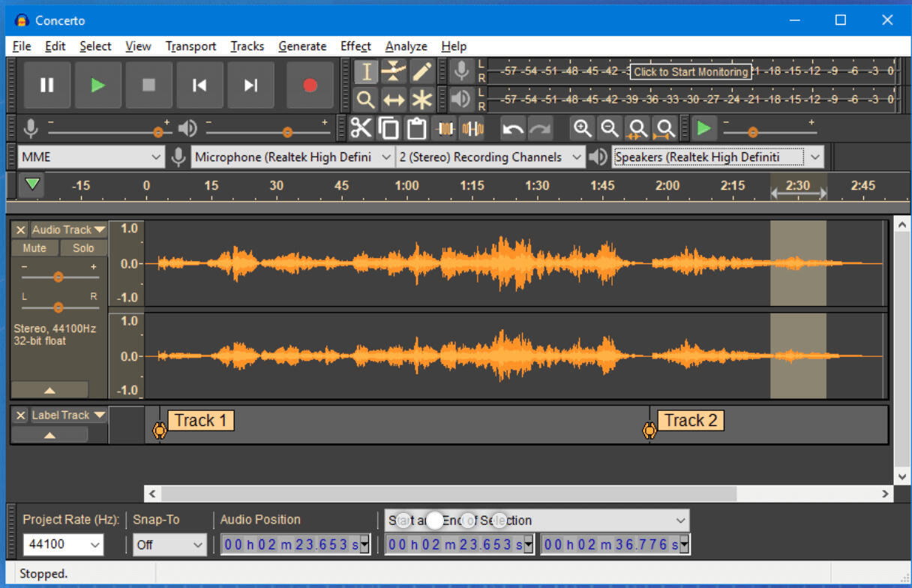912x588 pixels.
Task: Close the Audio Track with X
Action: pos(21,229)
